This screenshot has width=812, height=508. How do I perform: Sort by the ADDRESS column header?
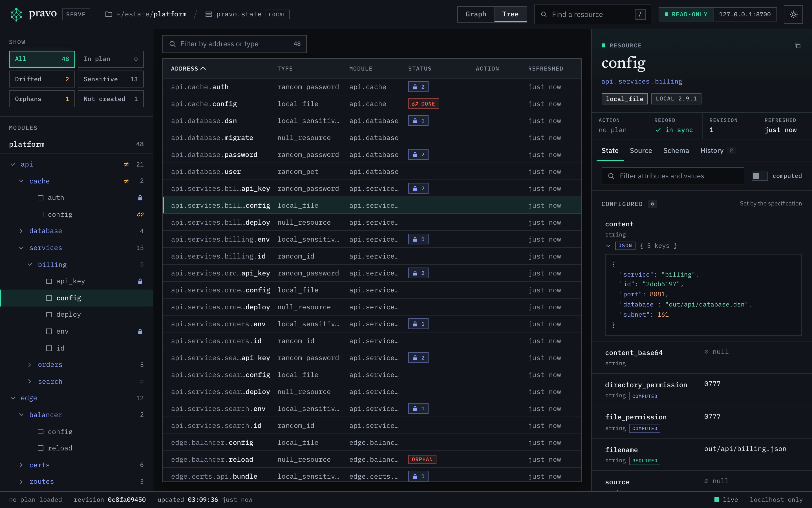click(x=188, y=69)
